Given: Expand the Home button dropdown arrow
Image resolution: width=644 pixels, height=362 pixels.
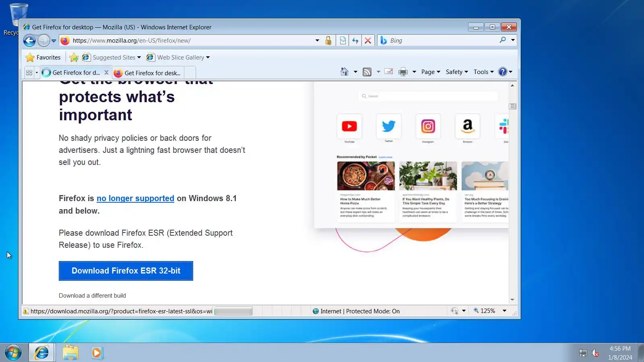Looking at the screenshot, I should pos(355,72).
